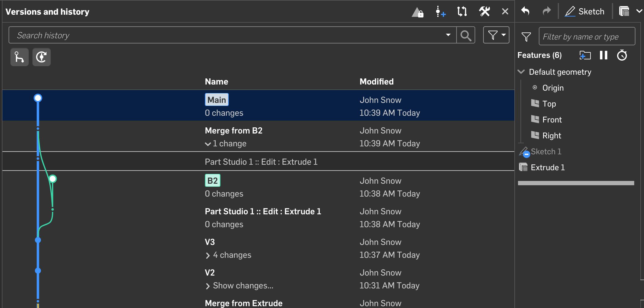The height and width of the screenshot is (308, 644).
Task: Click the V2 graph node
Action: coord(38,271)
